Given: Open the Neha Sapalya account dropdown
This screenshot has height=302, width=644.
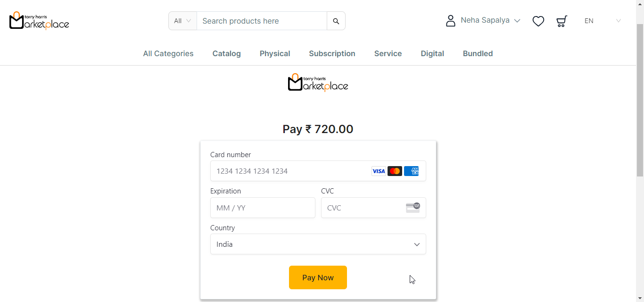Looking at the screenshot, I should [490, 21].
